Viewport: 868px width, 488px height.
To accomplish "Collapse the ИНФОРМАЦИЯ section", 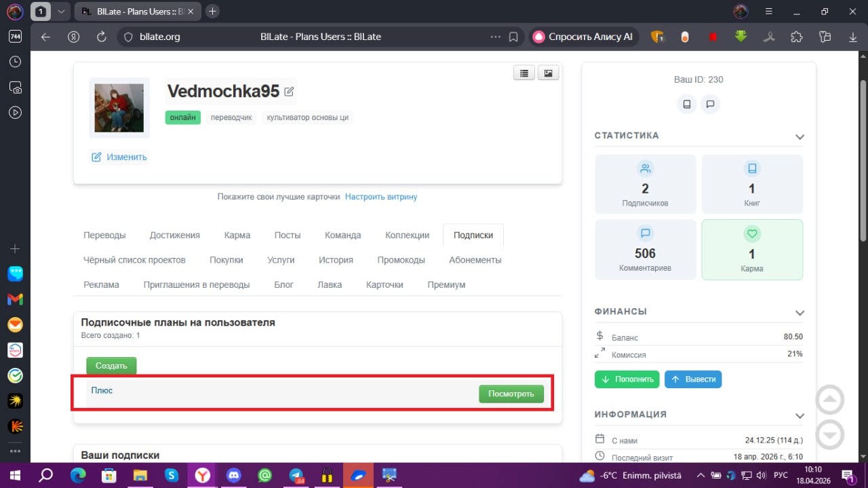I will [x=800, y=415].
